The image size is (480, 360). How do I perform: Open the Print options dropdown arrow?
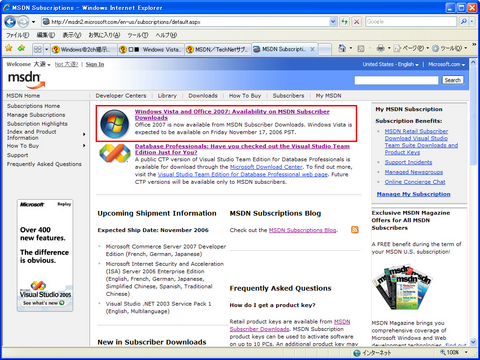389,48
